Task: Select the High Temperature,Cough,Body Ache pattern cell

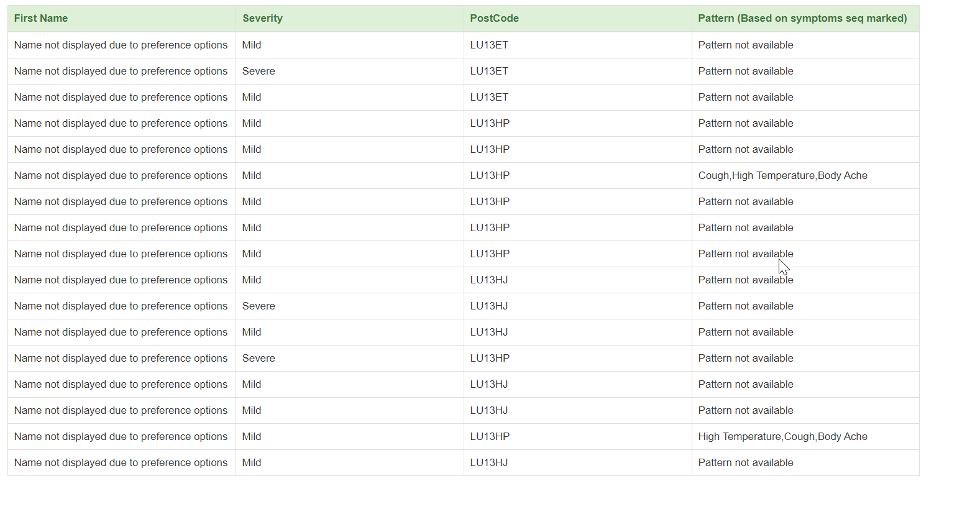Action: [x=805, y=437]
